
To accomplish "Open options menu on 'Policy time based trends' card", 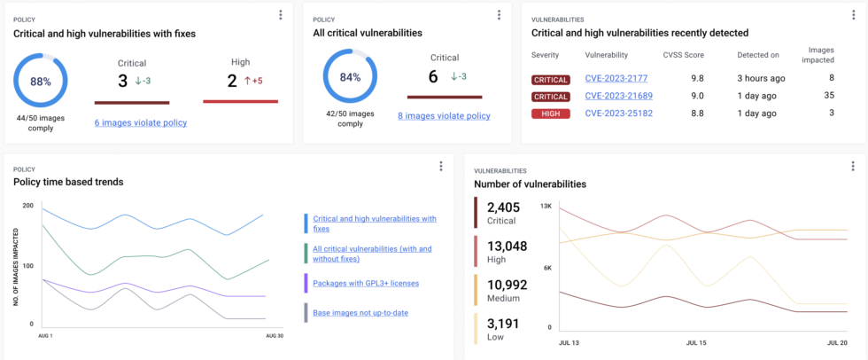I will [x=441, y=166].
